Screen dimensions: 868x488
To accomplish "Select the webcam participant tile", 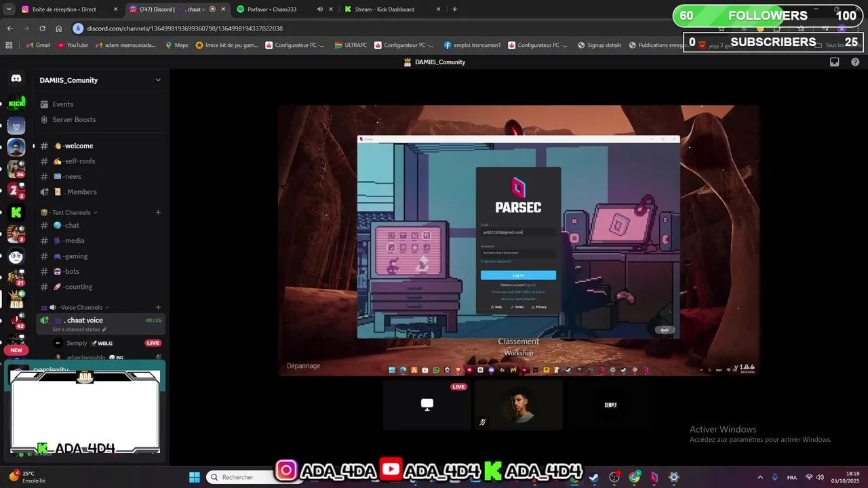I will pyautogui.click(x=519, y=405).
